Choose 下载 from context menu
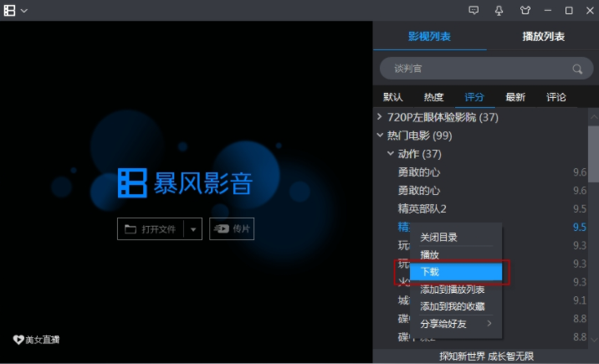 [x=456, y=272]
